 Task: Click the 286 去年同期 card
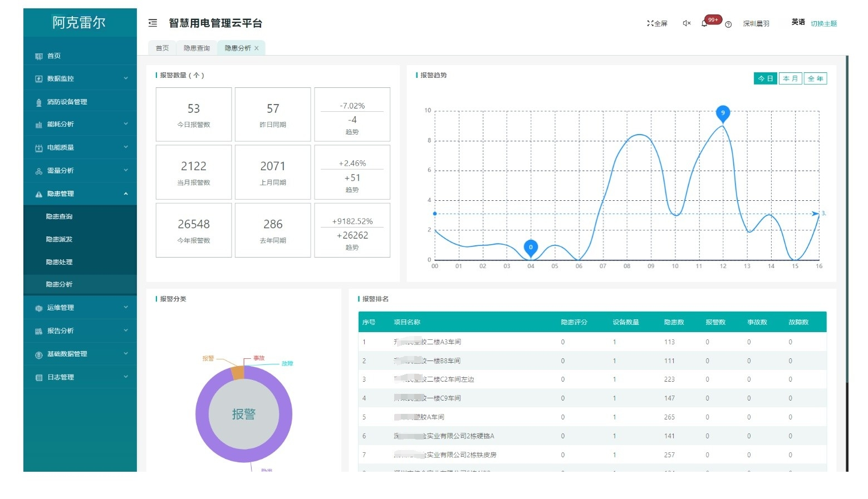coord(273,230)
